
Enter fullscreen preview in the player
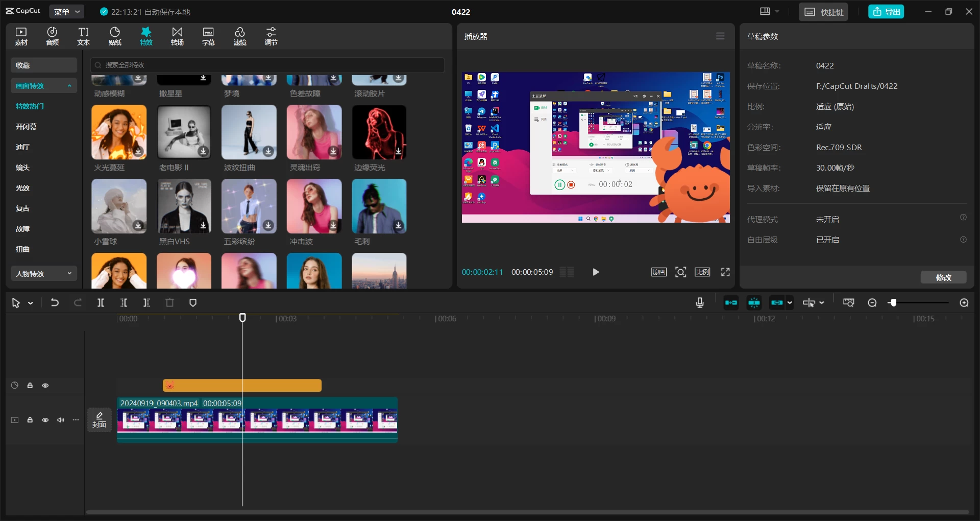725,272
